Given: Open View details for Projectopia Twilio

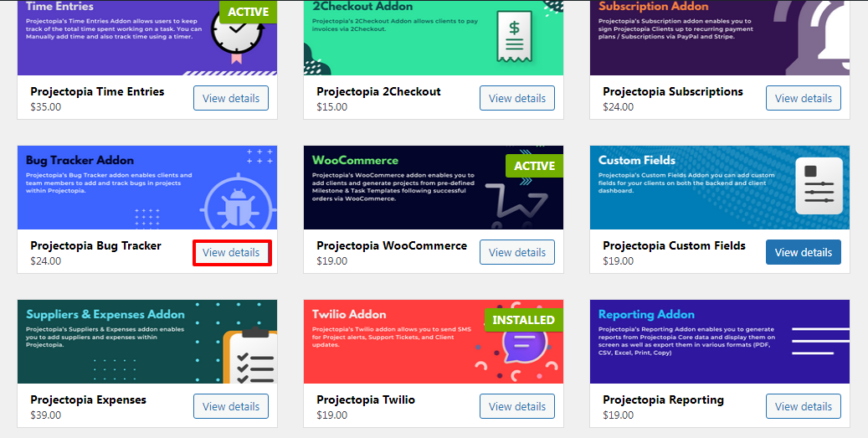Looking at the screenshot, I should point(517,406).
